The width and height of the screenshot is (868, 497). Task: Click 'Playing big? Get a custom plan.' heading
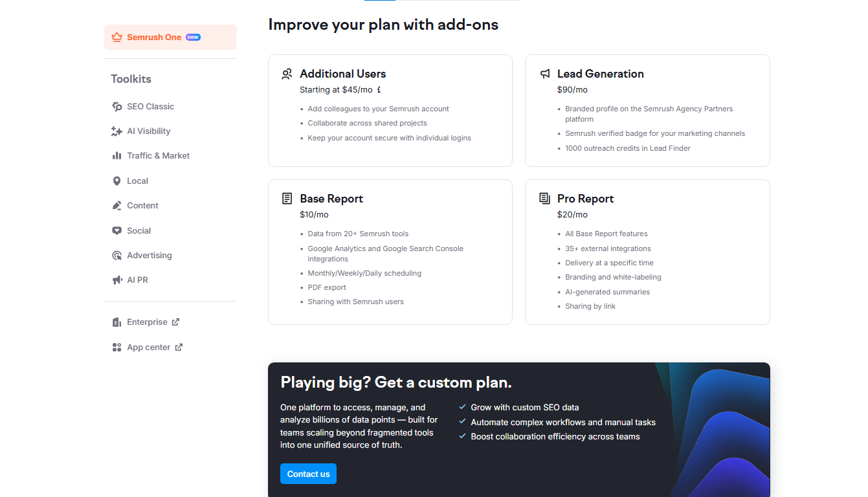click(396, 382)
